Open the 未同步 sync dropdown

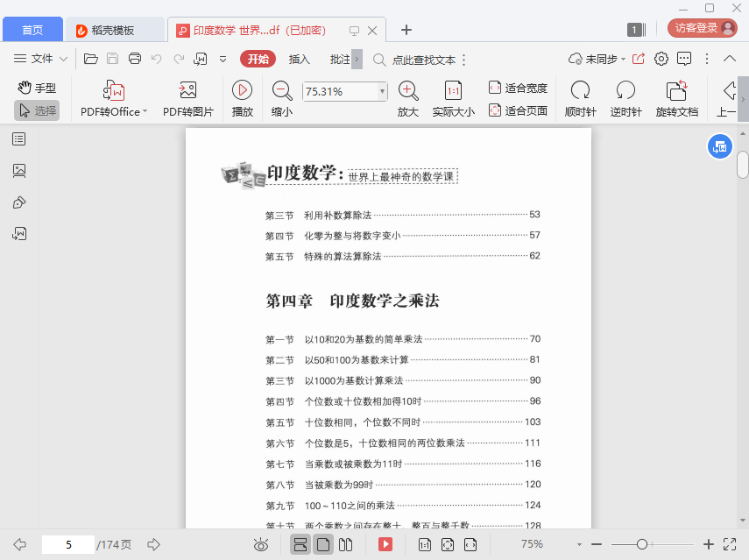click(597, 60)
